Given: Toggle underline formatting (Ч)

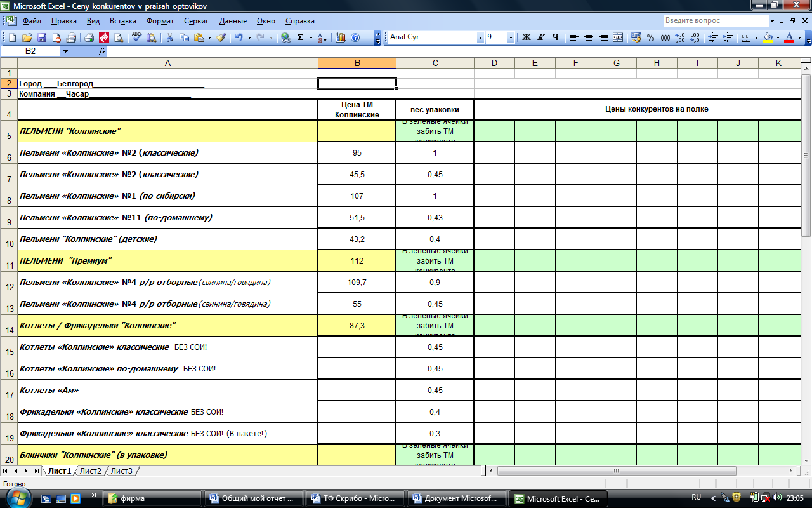Looking at the screenshot, I should click(x=555, y=37).
